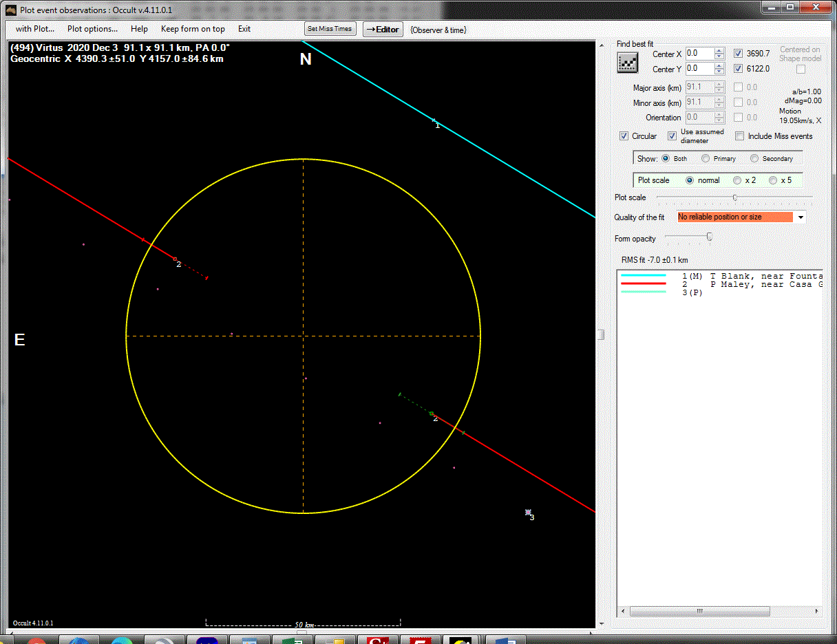Click the observer list horizontal scrollbar thumb

pos(700,611)
